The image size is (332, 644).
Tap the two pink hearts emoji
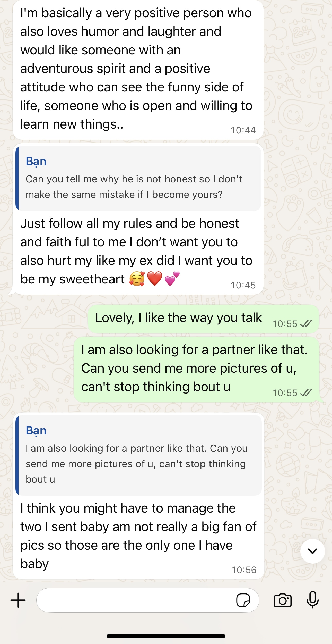[172, 279]
